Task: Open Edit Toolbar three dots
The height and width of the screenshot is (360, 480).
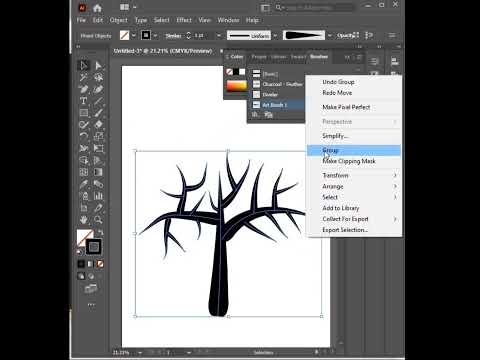Action: coord(91,305)
